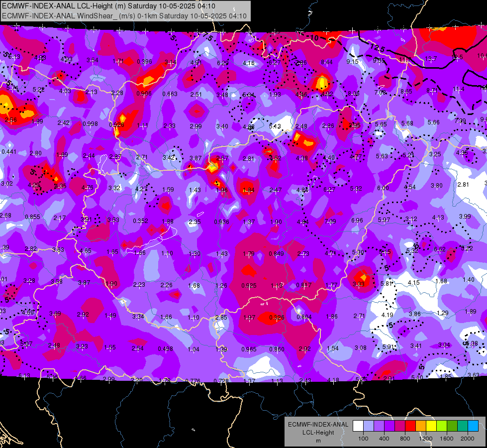Click the dark green legend swatch
This screenshot has height=448, width=487.
click(x=452, y=426)
